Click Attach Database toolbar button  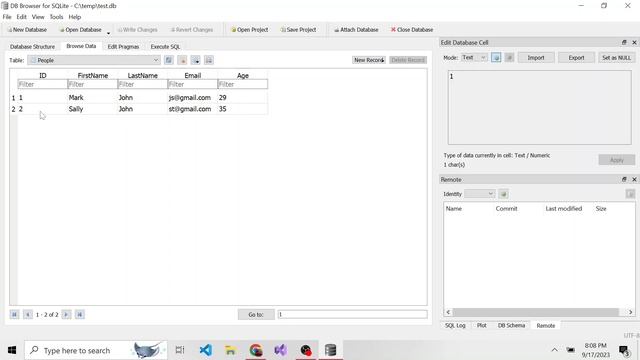tap(356, 30)
